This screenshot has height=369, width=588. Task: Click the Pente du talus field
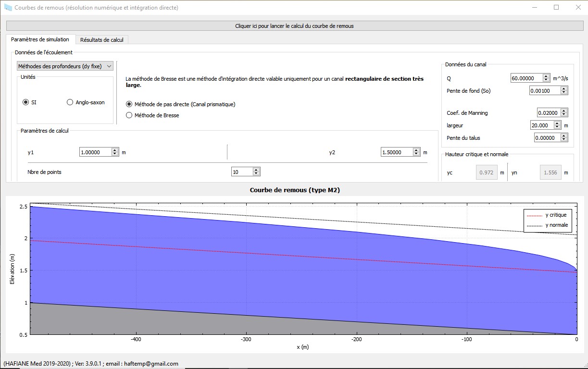(x=547, y=138)
